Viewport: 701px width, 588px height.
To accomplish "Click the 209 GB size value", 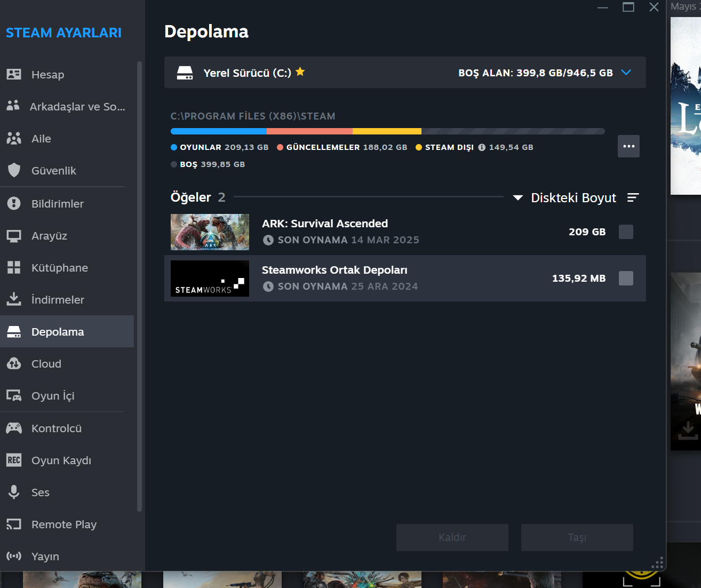I will [587, 232].
